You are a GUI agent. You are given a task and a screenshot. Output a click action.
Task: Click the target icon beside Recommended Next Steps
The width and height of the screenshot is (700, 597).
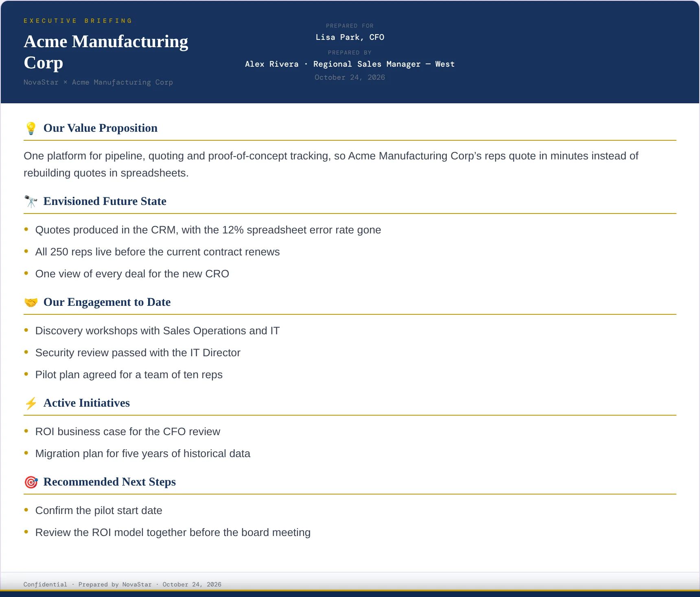31,482
